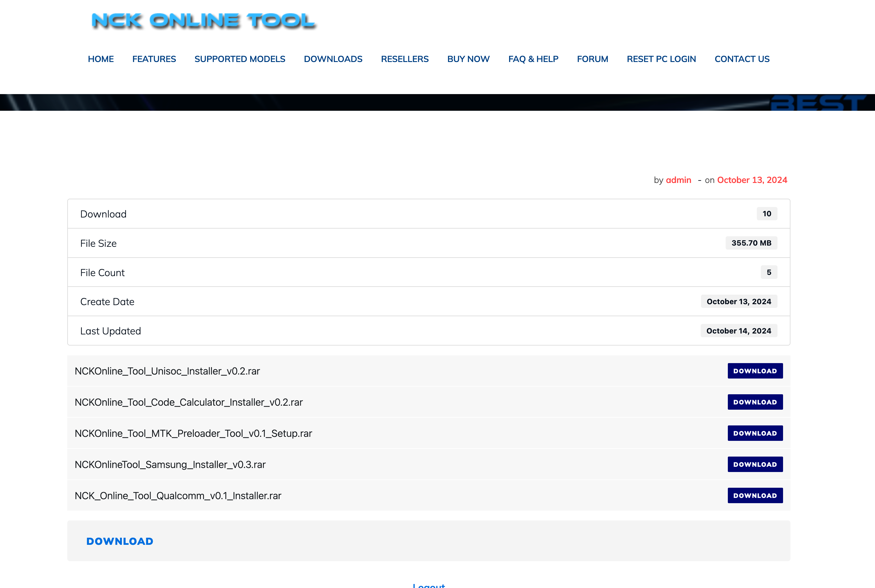This screenshot has width=875, height=588.
Task: Download Code_Calculator_Installer_v0.2.rar file
Action: (755, 402)
